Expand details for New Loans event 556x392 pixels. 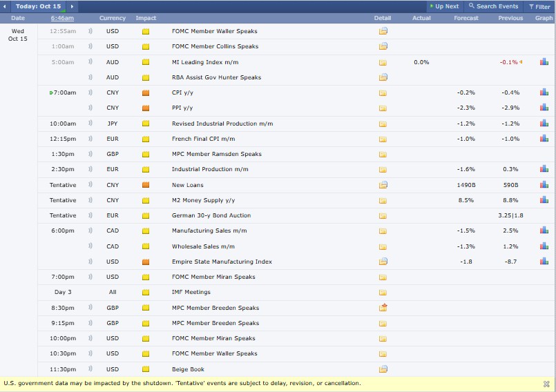383,185
